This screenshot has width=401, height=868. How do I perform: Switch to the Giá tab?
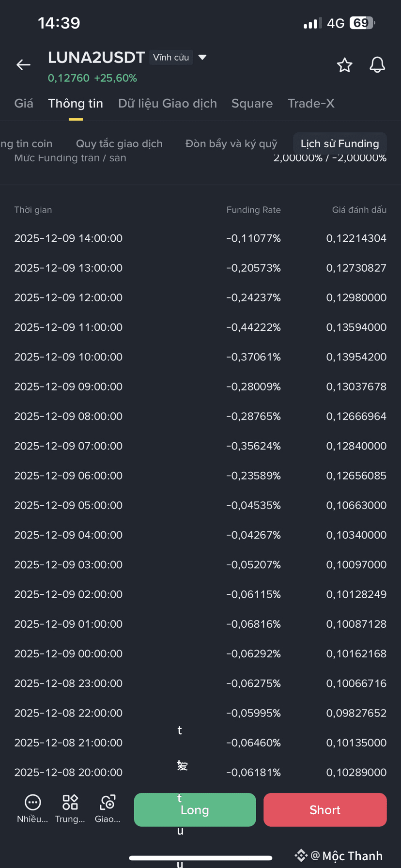[x=24, y=103]
